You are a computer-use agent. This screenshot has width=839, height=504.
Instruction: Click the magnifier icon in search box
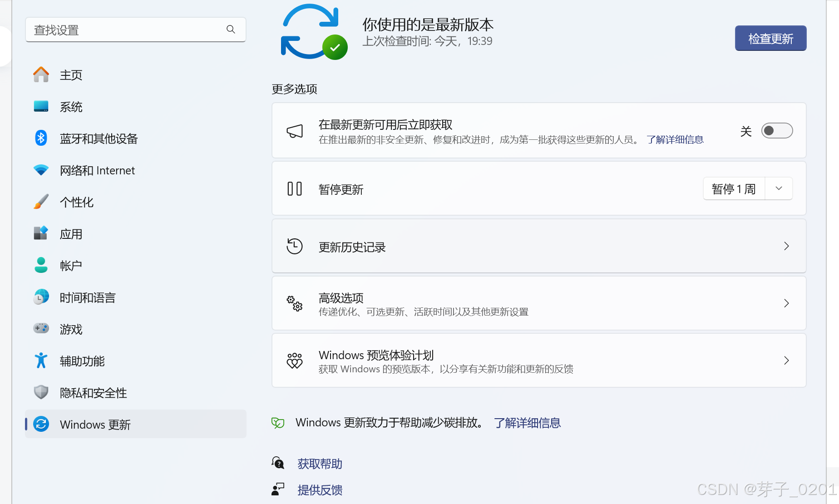pyautogui.click(x=231, y=30)
